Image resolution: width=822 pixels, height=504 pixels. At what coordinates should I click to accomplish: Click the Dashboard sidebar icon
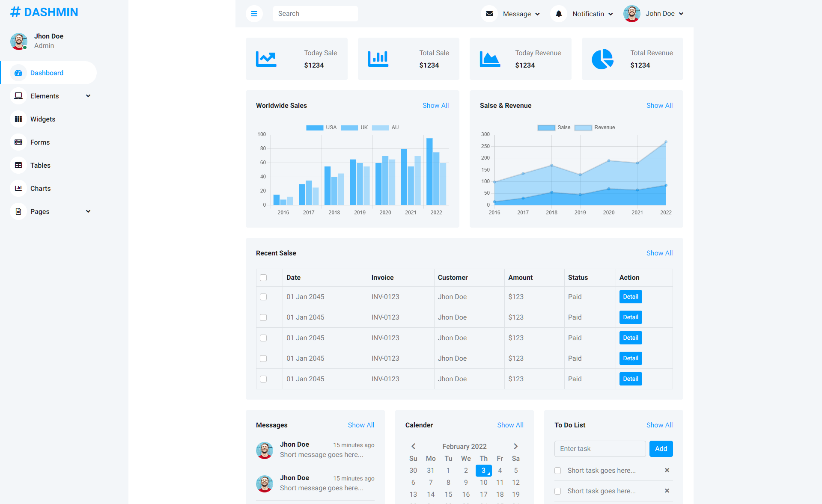coord(18,73)
